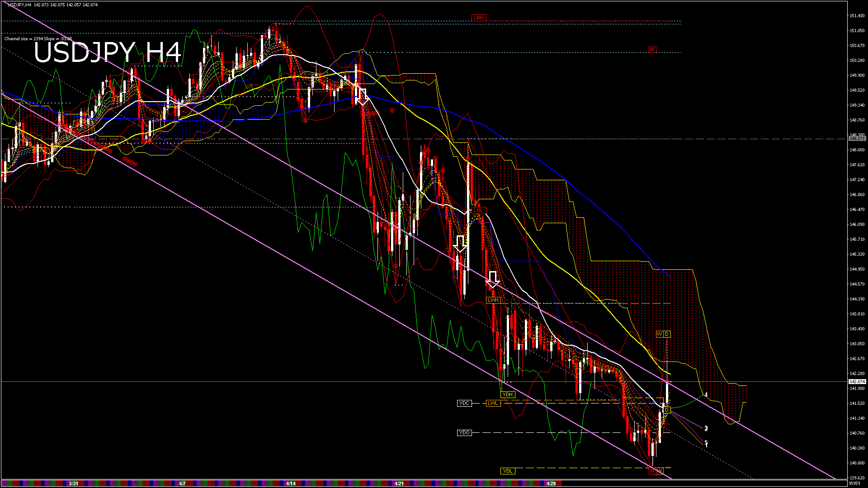Viewport: 868px width, 488px height.
Task: Click the 4/14 date marker on time axis
Action: [x=291, y=483]
